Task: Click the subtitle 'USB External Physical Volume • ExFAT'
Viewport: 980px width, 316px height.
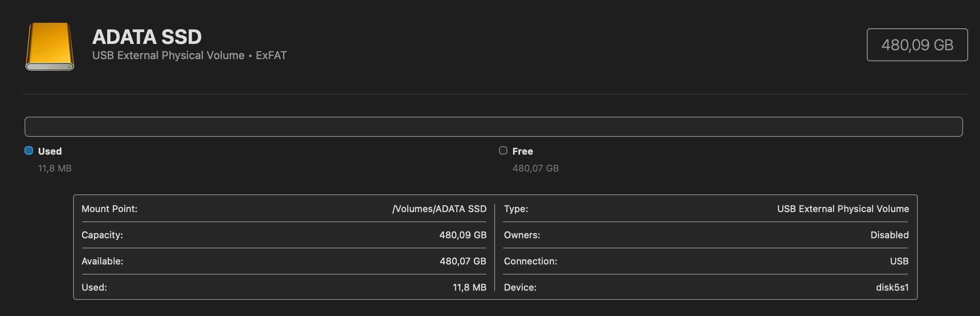Action: coord(189,55)
